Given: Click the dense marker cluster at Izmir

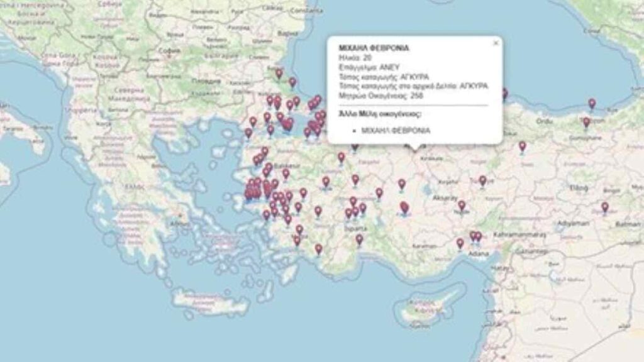Looking at the screenshot, I should click(x=254, y=192).
